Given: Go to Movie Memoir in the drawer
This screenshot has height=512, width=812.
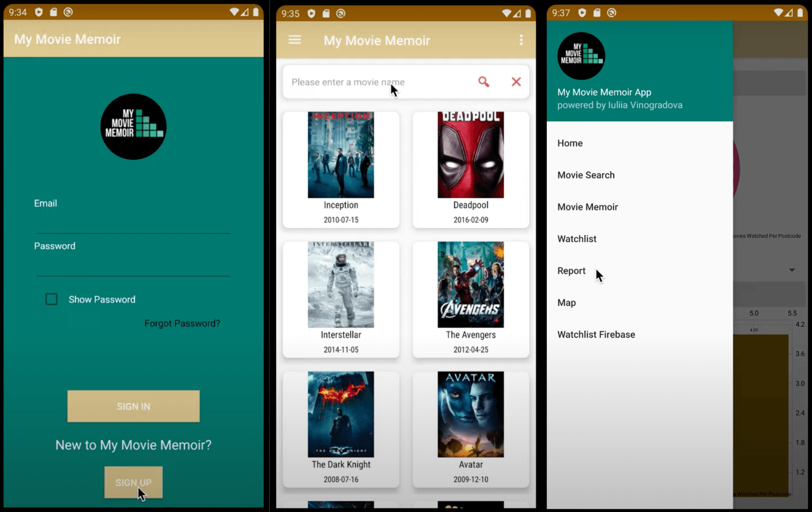Looking at the screenshot, I should pyautogui.click(x=640, y=207).
